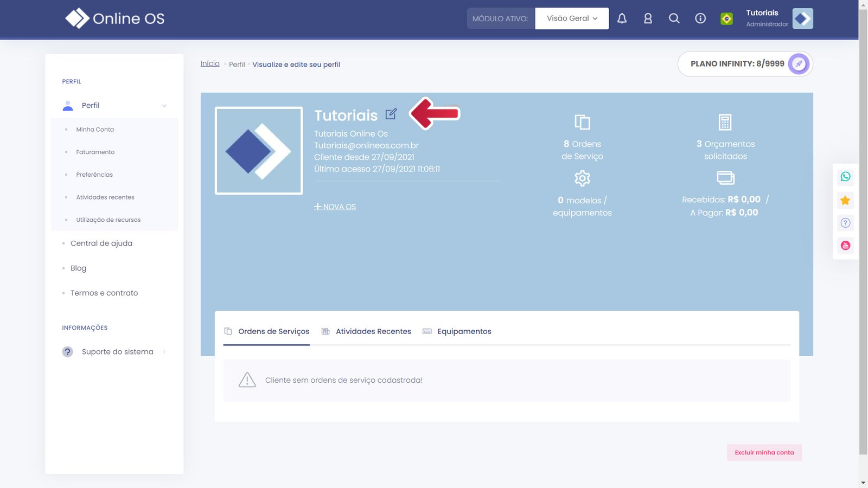Open Preferências in sidebar

tap(94, 175)
